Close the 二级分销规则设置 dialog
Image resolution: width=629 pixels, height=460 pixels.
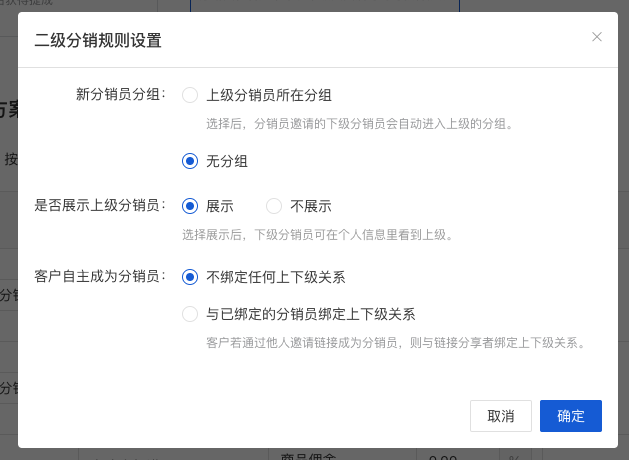tap(597, 37)
